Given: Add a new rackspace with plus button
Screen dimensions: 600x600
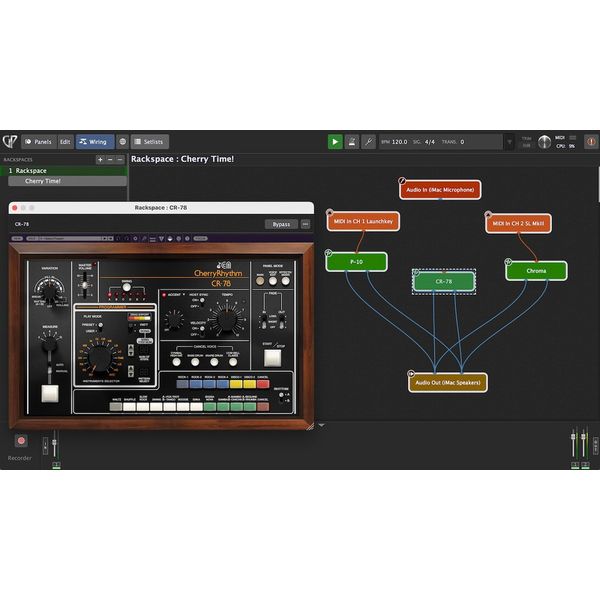Looking at the screenshot, I should pyautogui.click(x=100, y=160).
